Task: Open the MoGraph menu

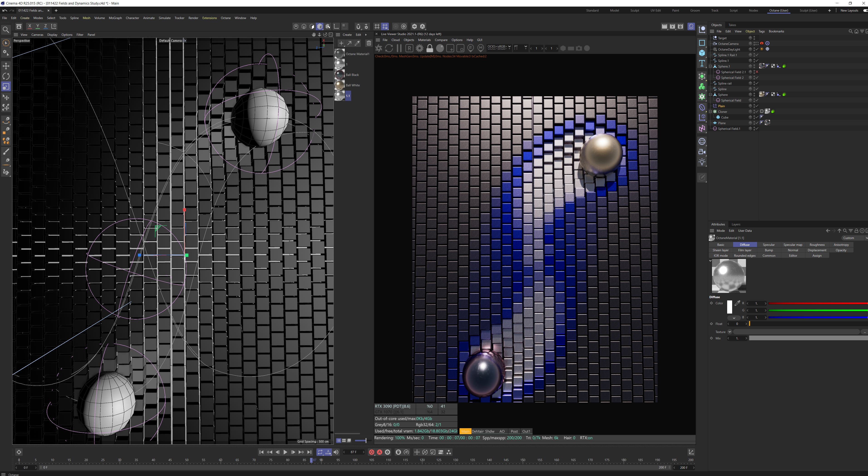Action: 115,18
